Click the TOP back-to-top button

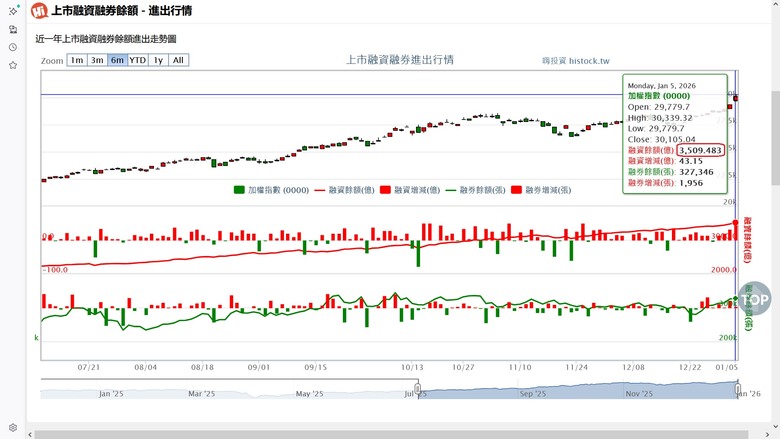tap(754, 299)
